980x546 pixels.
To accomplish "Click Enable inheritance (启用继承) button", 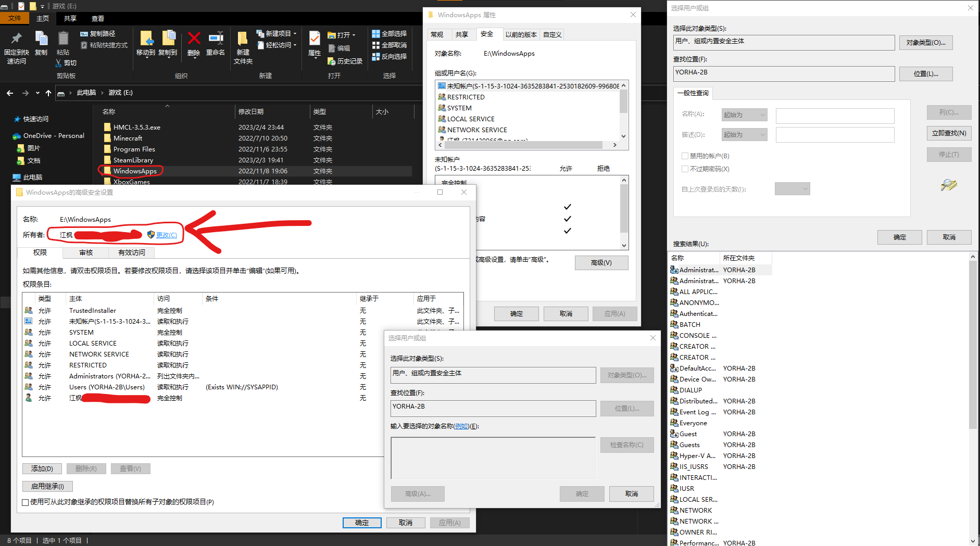I will 47,486.
